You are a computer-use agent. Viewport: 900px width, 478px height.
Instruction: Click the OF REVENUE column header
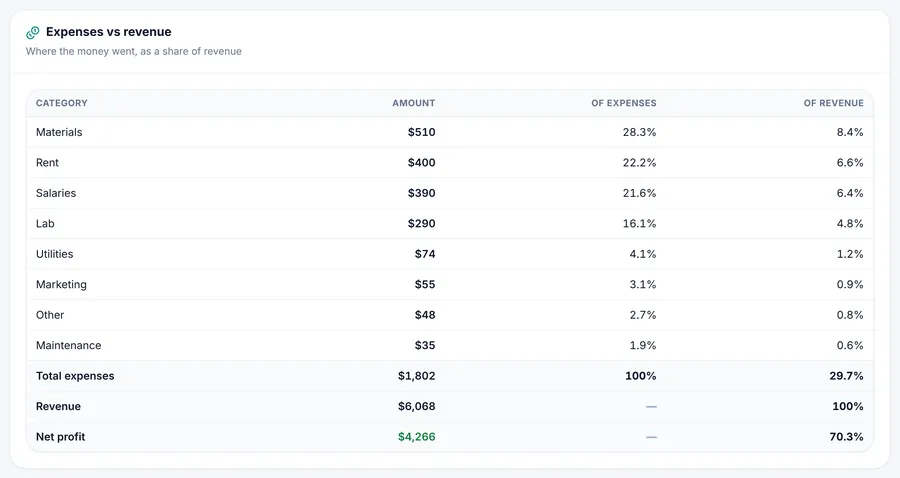tap(833, 103)
